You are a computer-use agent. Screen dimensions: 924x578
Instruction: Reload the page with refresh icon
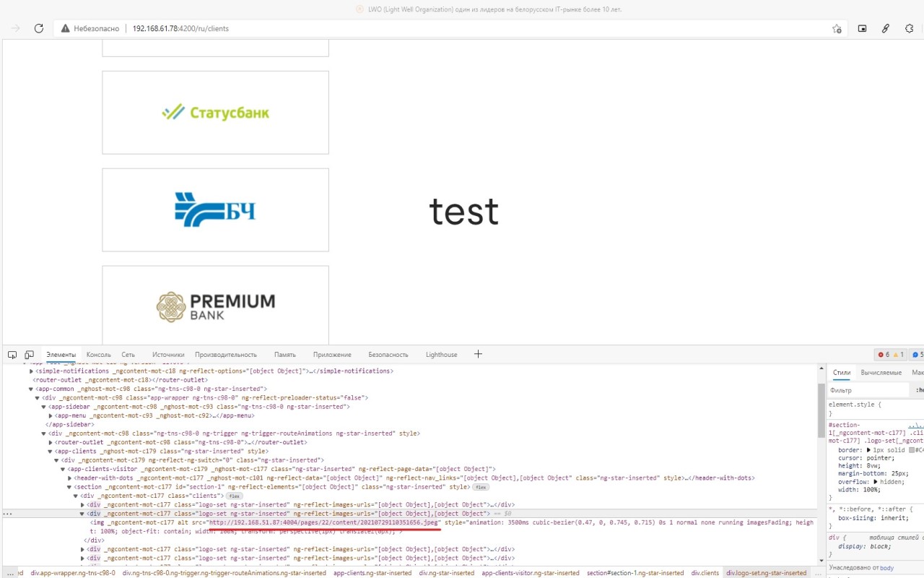tap(39, 28)
